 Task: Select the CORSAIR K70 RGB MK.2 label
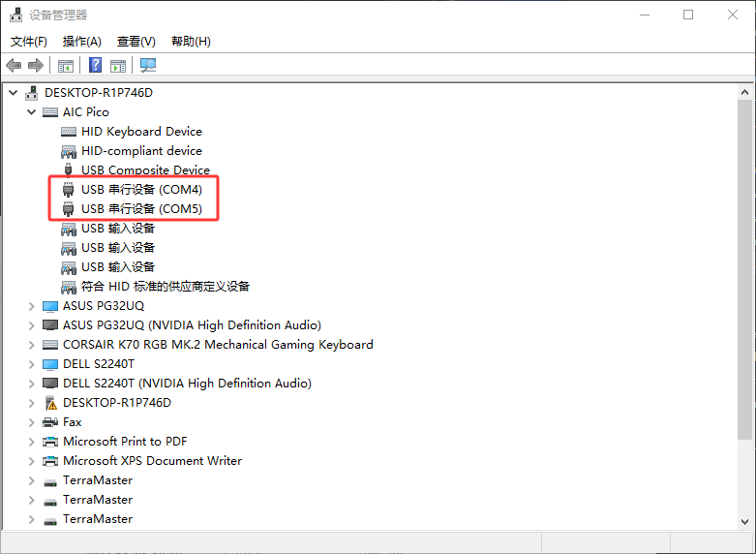(x=218, y=345)
